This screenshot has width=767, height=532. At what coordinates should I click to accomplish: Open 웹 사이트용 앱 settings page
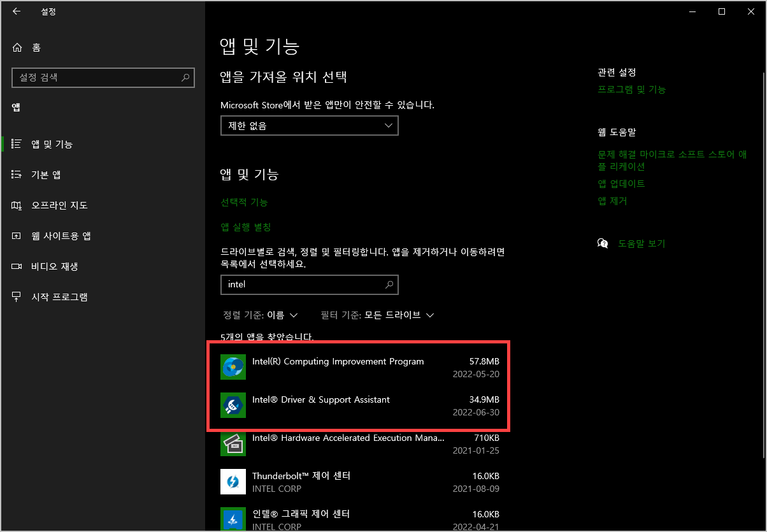click(102, 236)
